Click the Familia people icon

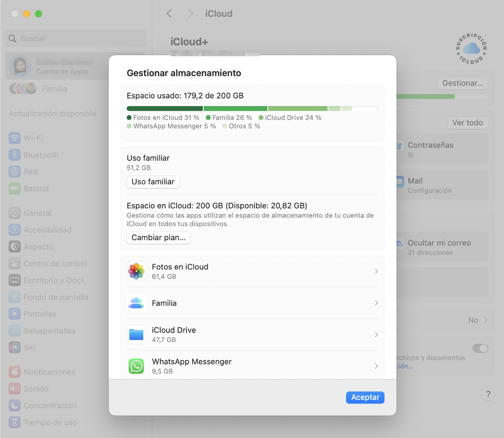(136, 303)
